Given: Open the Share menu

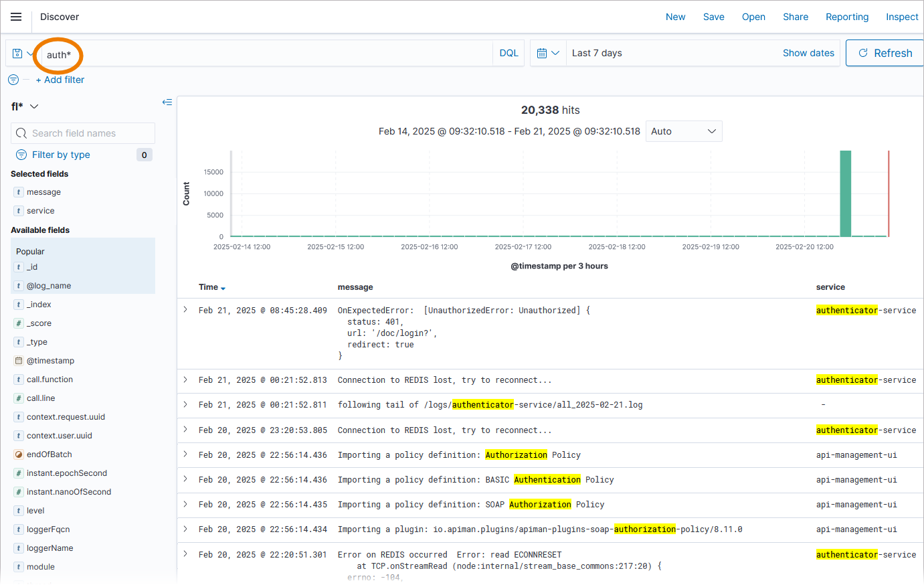Looking at the screenshot, I should (795, 17).
